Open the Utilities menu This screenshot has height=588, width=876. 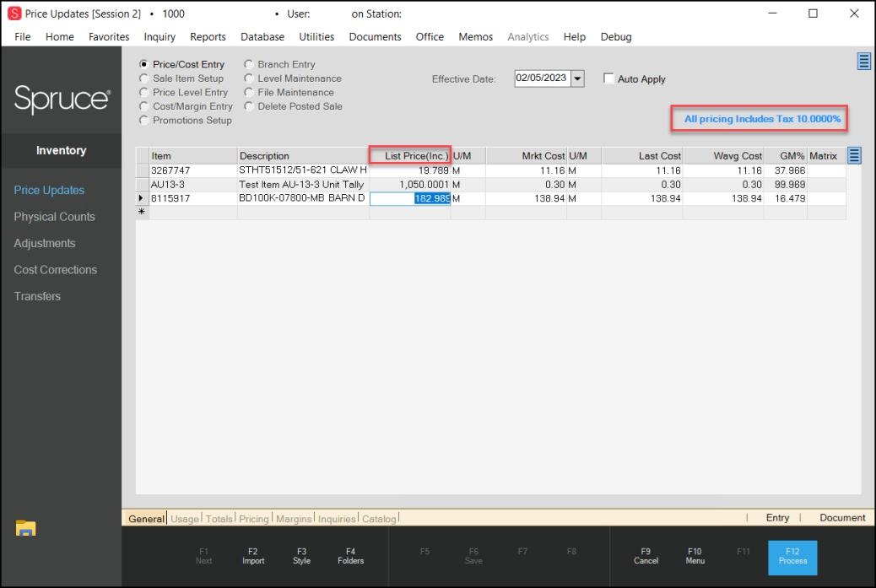tap(316, 37)
